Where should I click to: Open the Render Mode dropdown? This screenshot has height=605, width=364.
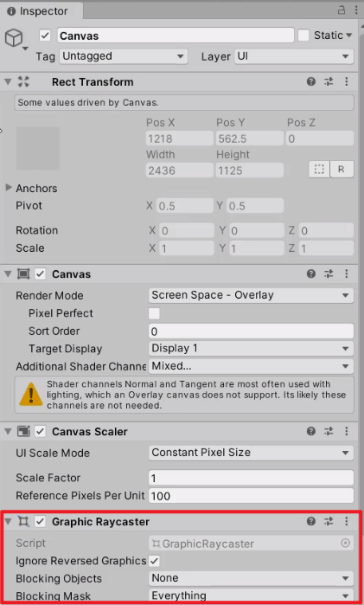251,295
